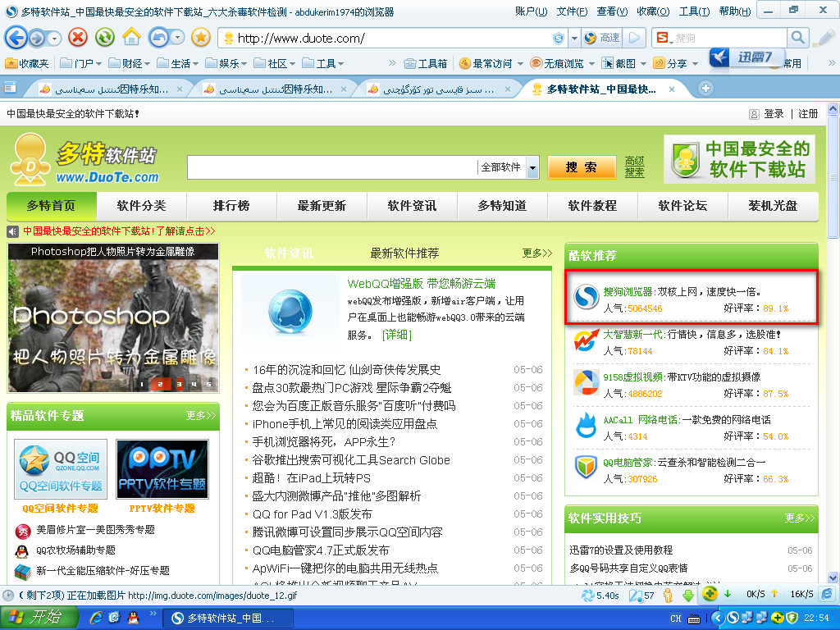The height and width of the screenshot is (630, 840).
Task: Open the address bar history dropdown arrow
Action: coord(574,38)
